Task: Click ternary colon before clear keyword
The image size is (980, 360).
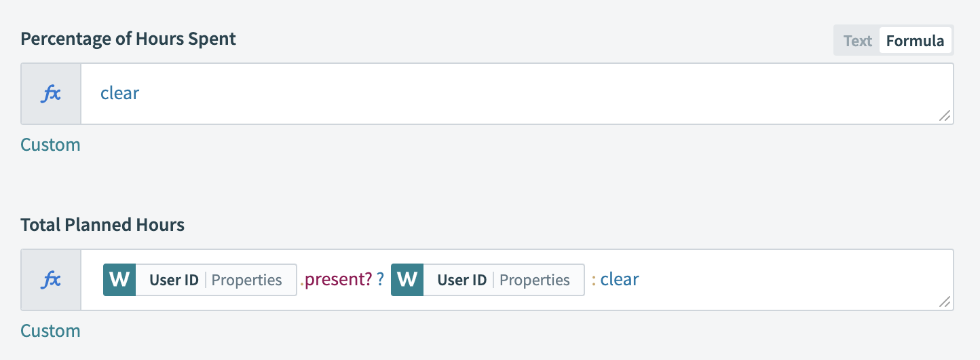Action: [593, 281]
